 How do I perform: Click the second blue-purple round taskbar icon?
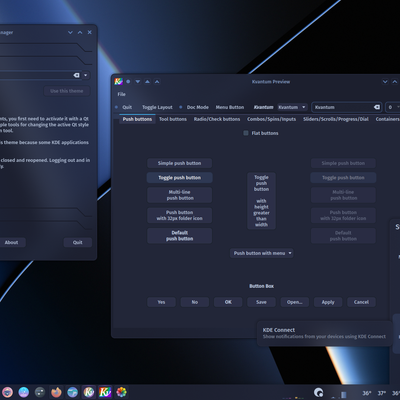coord(24,392)
